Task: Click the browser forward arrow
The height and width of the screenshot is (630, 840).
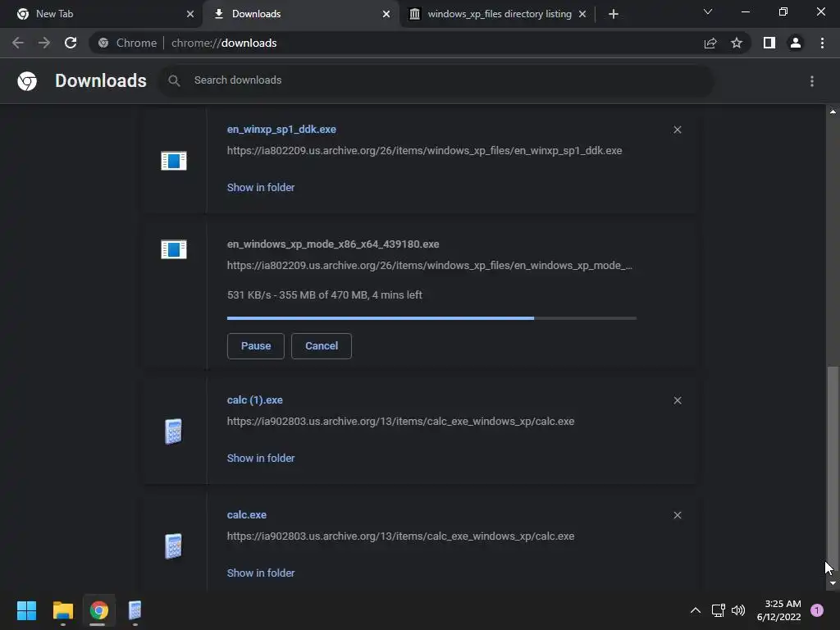Action: click(44, 43)
